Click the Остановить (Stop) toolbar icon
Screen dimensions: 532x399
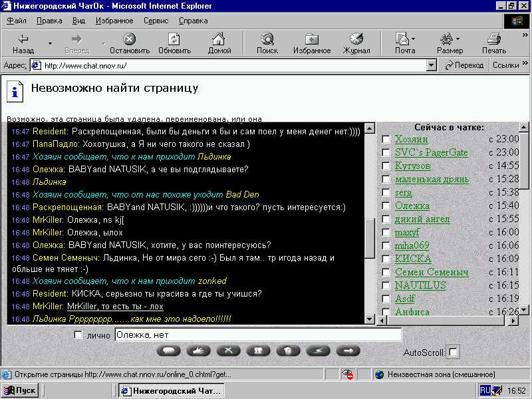click(130, 43)
